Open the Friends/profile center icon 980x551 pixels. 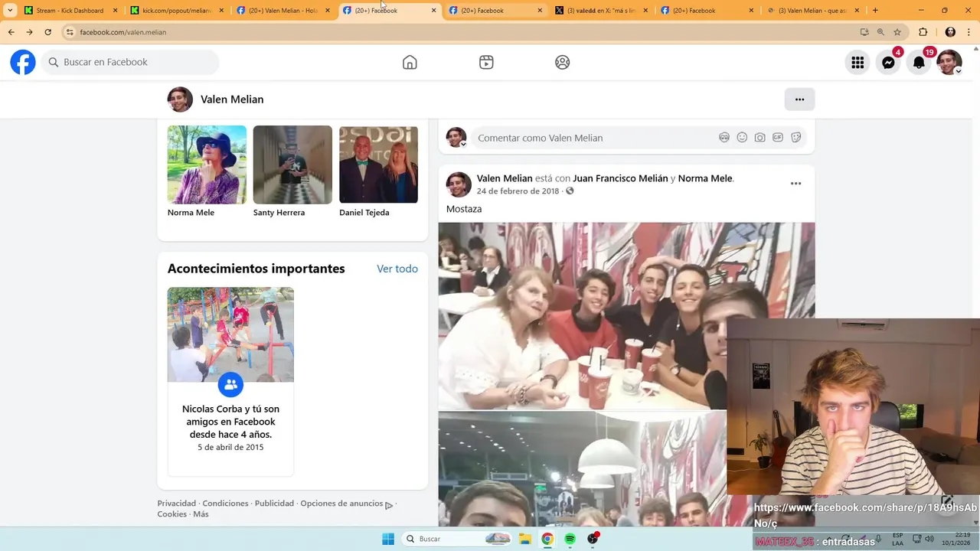tap(562, 62)
